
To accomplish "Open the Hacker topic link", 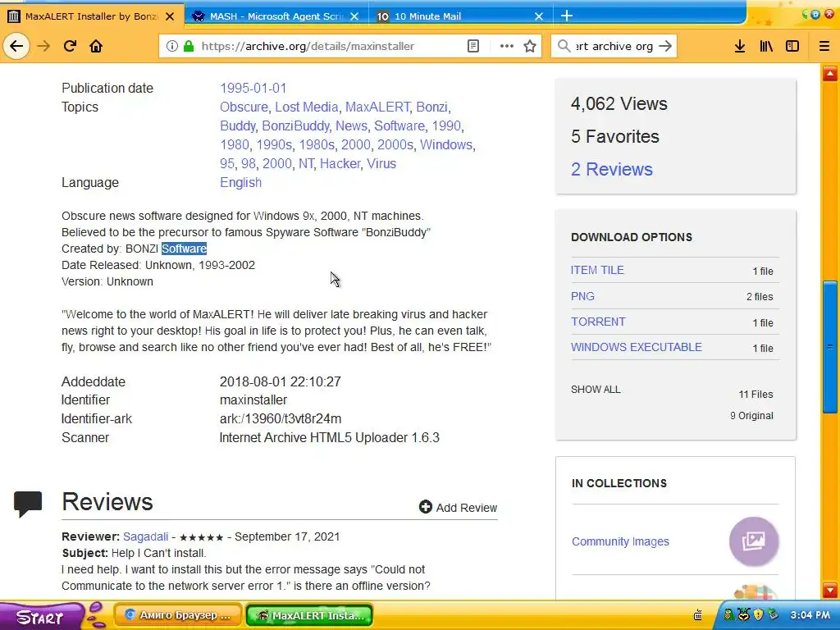I will tap(340, 163).
